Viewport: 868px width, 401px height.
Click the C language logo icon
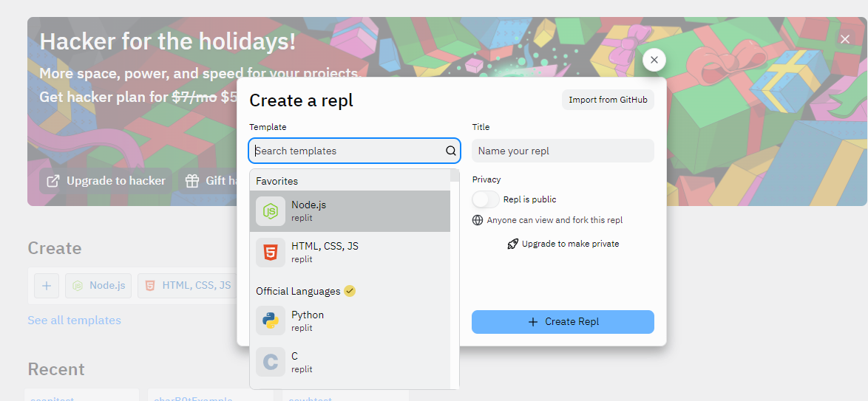point(271,362)
